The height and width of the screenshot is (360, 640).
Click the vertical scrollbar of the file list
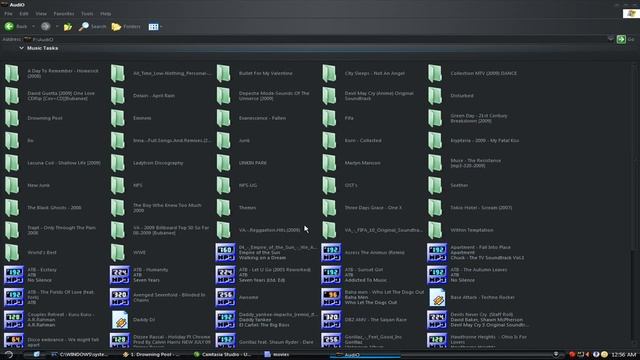(x=633, y=204)
